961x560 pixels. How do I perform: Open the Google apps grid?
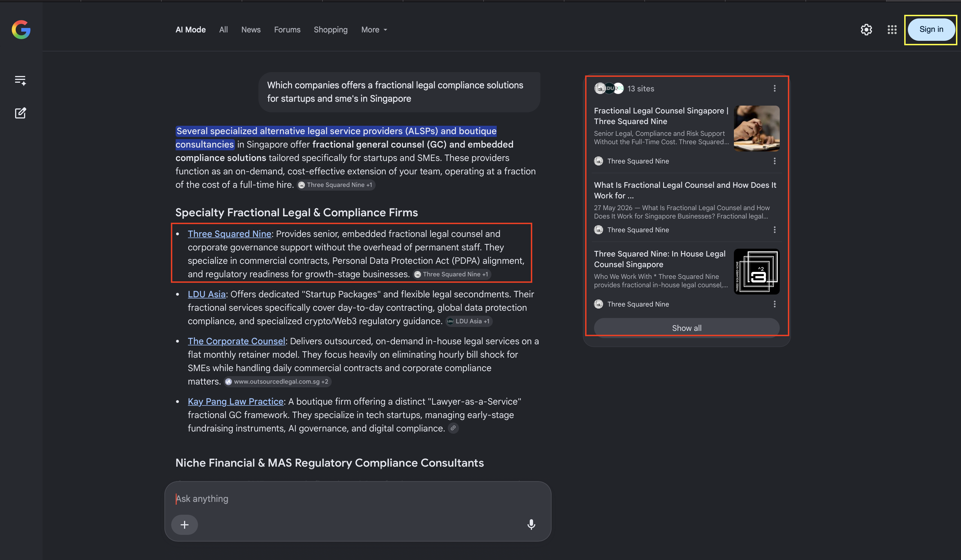tap(892, 30)
